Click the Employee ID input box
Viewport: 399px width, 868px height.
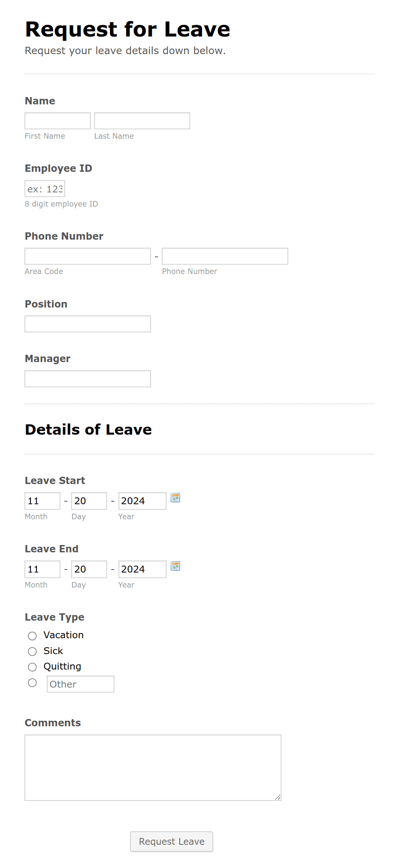45,189
